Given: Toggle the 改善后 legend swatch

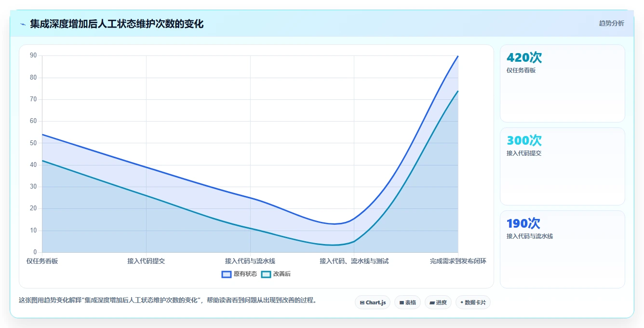Looking at the screenshot, I should pyautogui.click(x=266, y=274).
